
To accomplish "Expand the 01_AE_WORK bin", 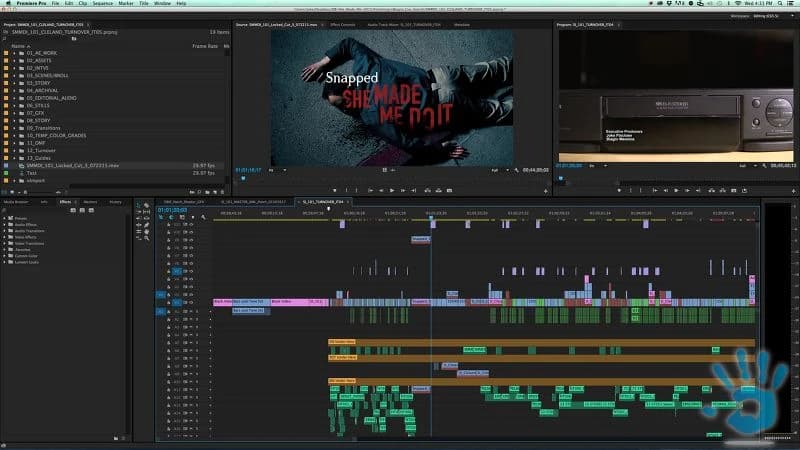I will tap(15, 53).
